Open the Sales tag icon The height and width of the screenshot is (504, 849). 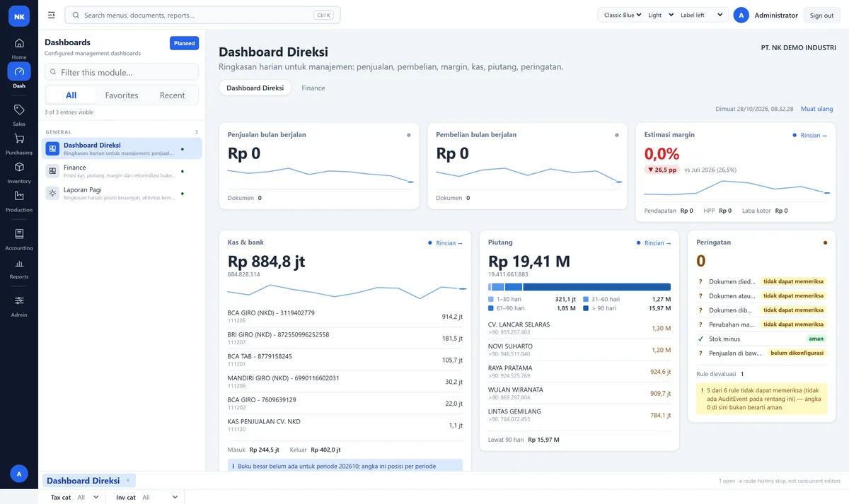coord(19,110)
